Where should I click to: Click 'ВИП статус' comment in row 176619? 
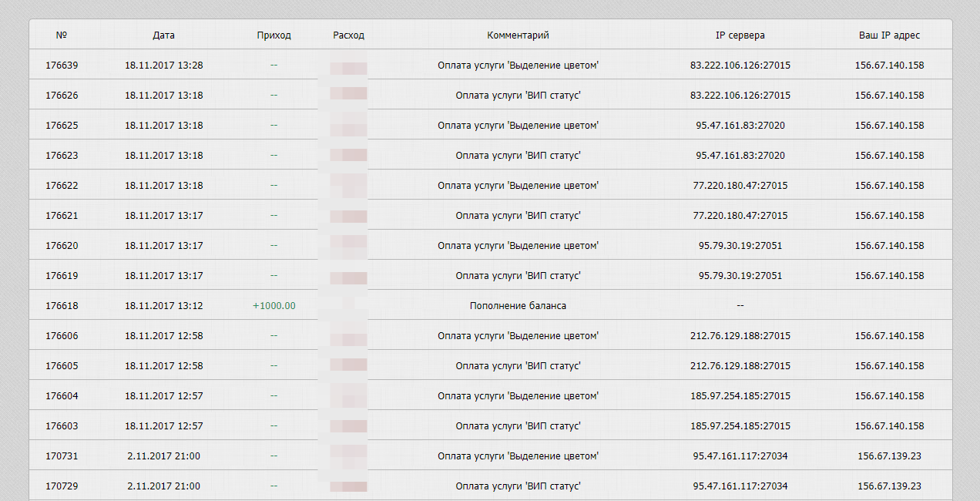click(x=518, y=276)
